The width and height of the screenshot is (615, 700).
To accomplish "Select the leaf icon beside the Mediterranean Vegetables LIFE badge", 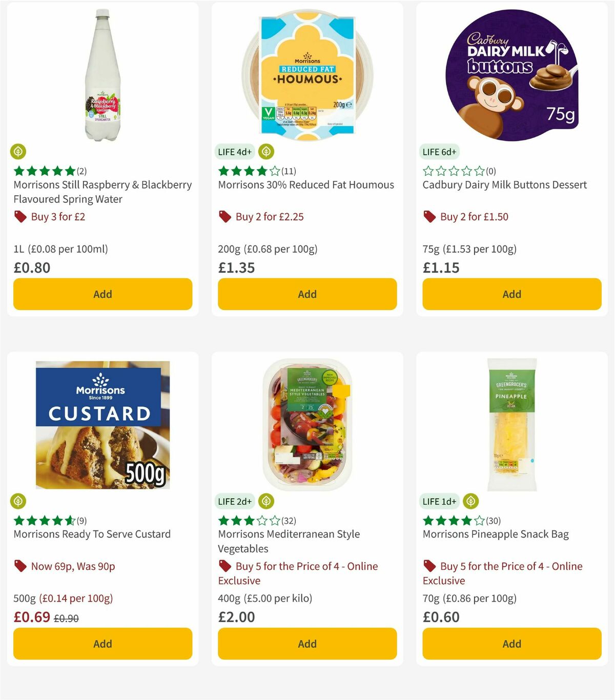I will (x=266, y=501).
